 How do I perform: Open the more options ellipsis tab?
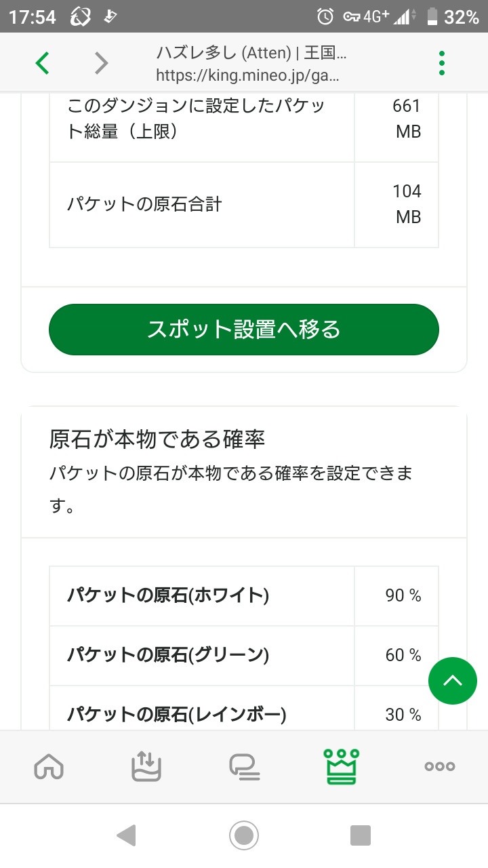click(439, 767)
